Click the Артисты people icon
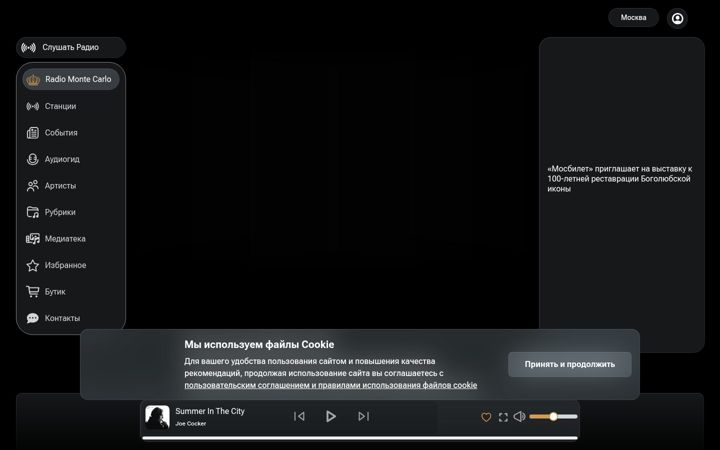 [x=33, y=186]
